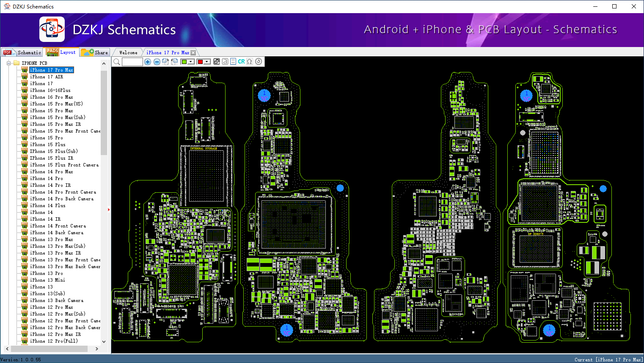This screenshot has width=644, height=363.
Task: Open iPhone 14 Pro IR entry
Action: click(x=50, y=185)
